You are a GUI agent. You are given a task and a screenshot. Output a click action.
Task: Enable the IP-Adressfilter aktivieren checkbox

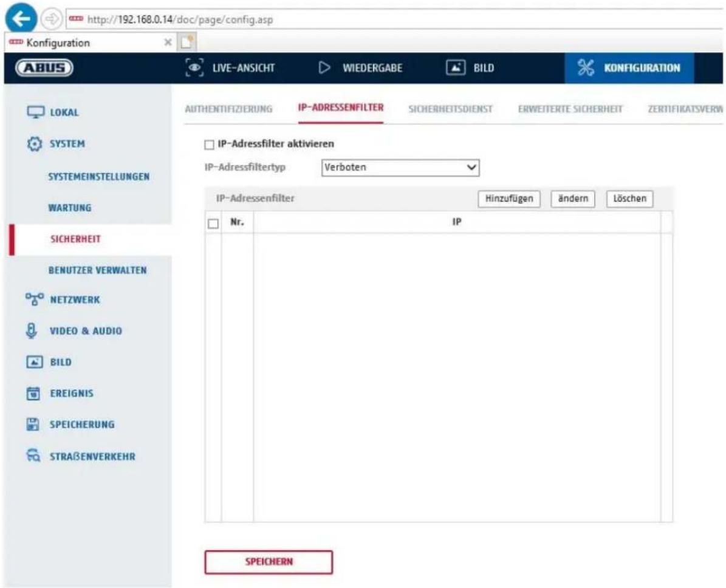[x=209, y=145]
